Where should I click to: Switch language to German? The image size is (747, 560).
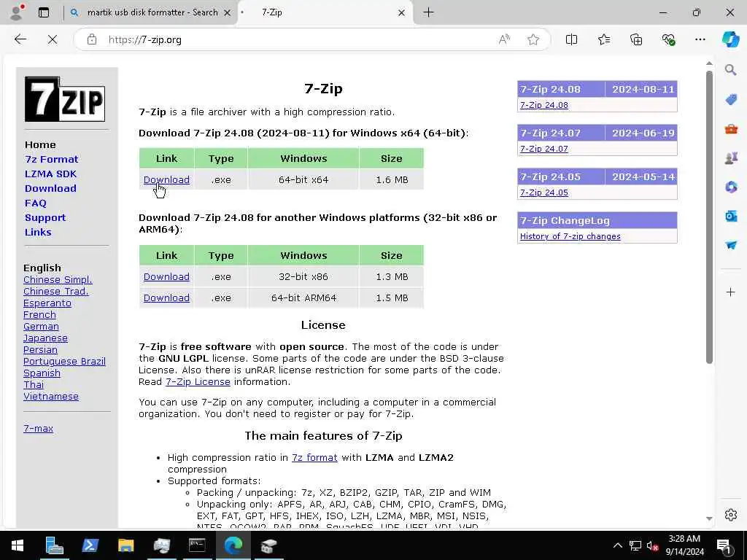[x=41, y=326]
